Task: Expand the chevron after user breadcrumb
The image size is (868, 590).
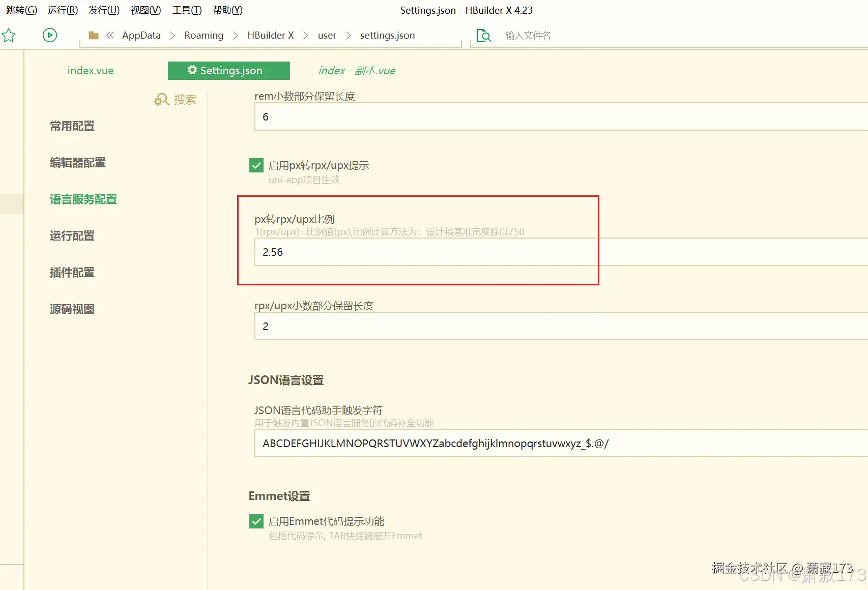Action: [349, 35]
